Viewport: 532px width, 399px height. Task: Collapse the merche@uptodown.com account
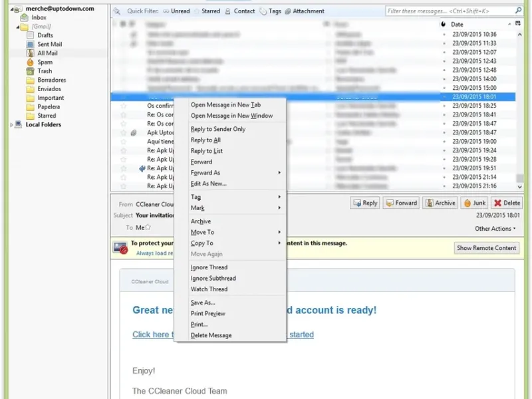[12, 9]
